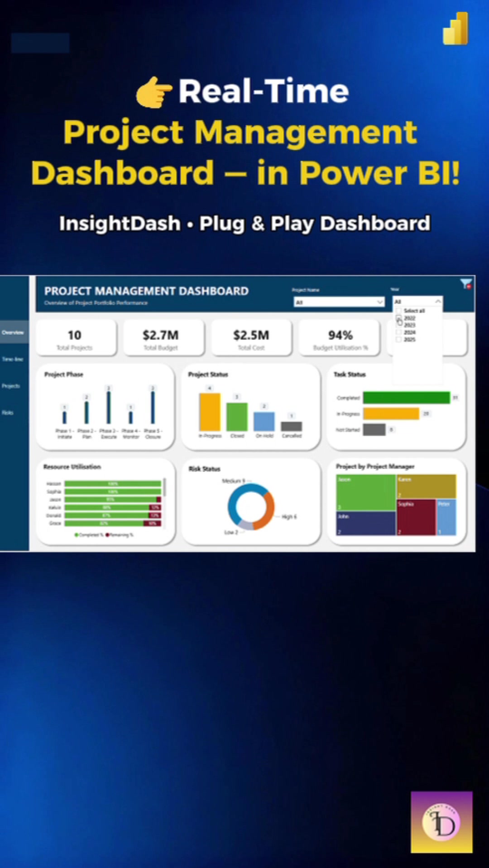Screen dimensions: 489x868
Task: Expand the Project Name dropdown
Action: (339, 302)
